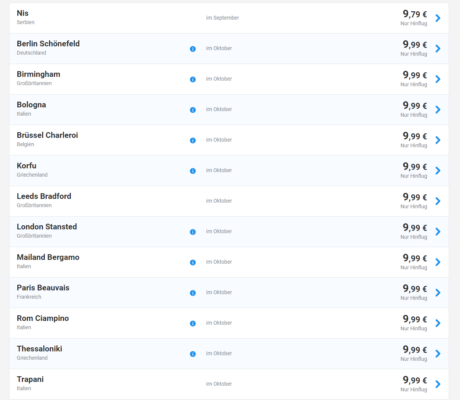Open London Stansted info icon
Viewport: 460px width, 400px height.
click(193, 232)
